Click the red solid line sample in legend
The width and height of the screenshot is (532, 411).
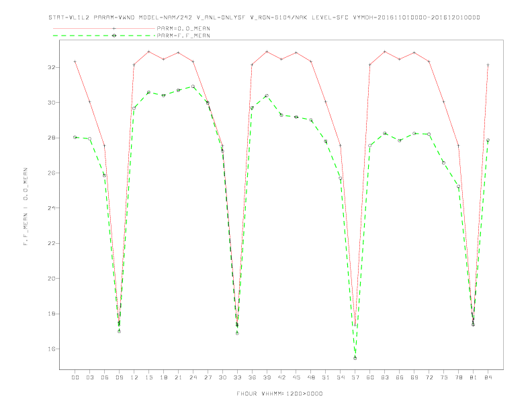tap(104, 28)
